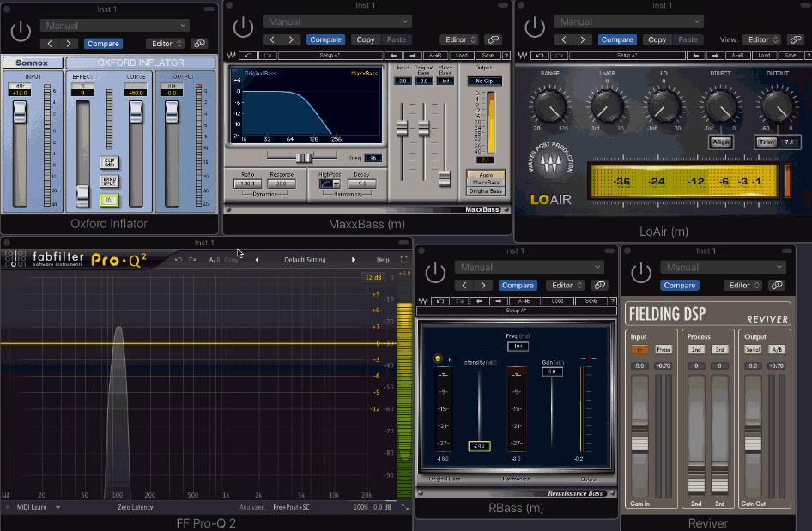Toggle the Oxford Inflator plugin power button
Viewport: 812px width, 531px height.
click(x=21, y=31)
